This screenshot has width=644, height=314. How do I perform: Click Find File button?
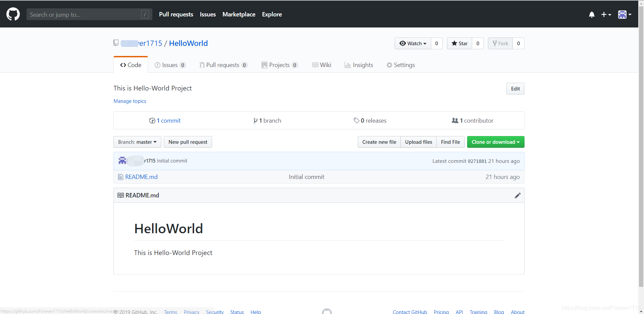(x=450, y=142)
